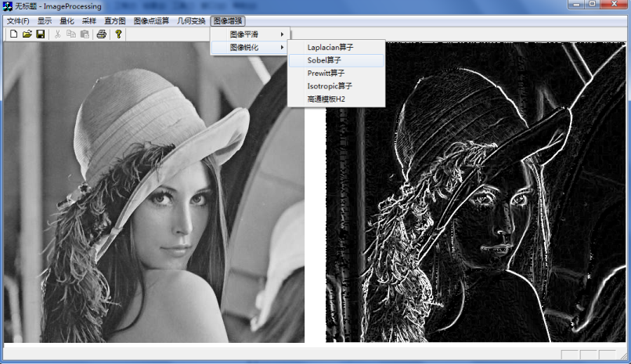Click the ImageProcessing app icon in title bar
631x364 pixels.
coord(7,6)
